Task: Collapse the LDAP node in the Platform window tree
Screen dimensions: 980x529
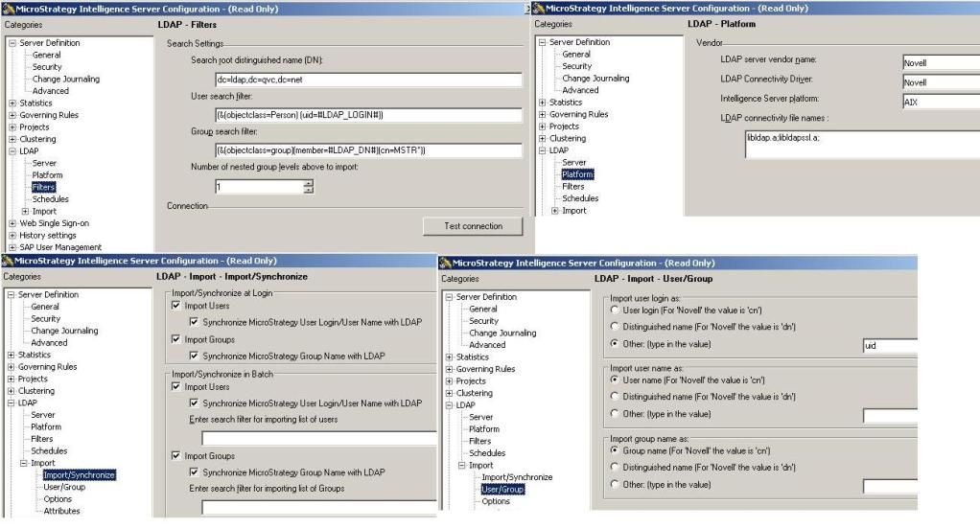Action: (x=542, y=150)
